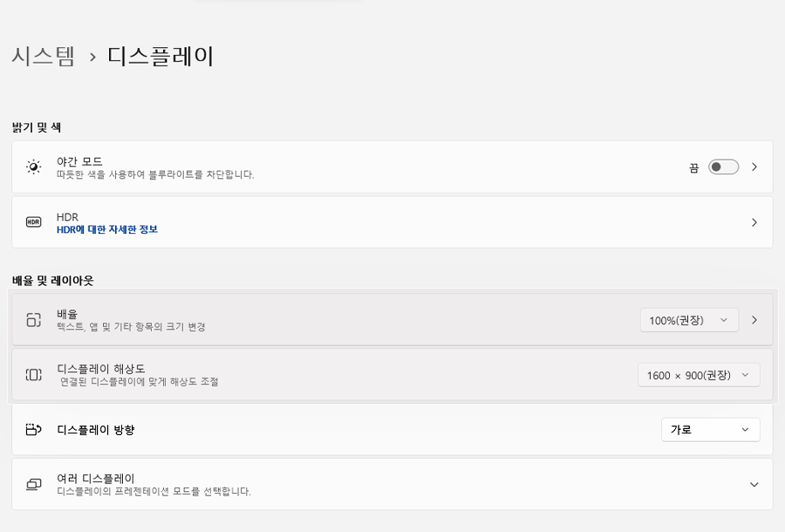Open the 1600 × 900(권장) resolution dropdown
The image size is (785, 532).
698,375
